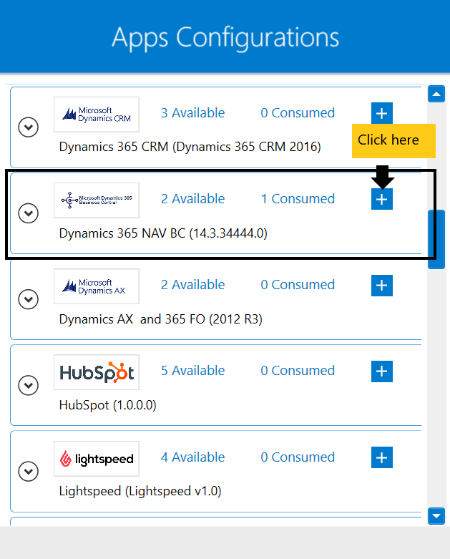This screenshot has height=559, width=450.
Task: Expand the Dynamics 365 NAV BC row
Action: click(x=29, y=213)
